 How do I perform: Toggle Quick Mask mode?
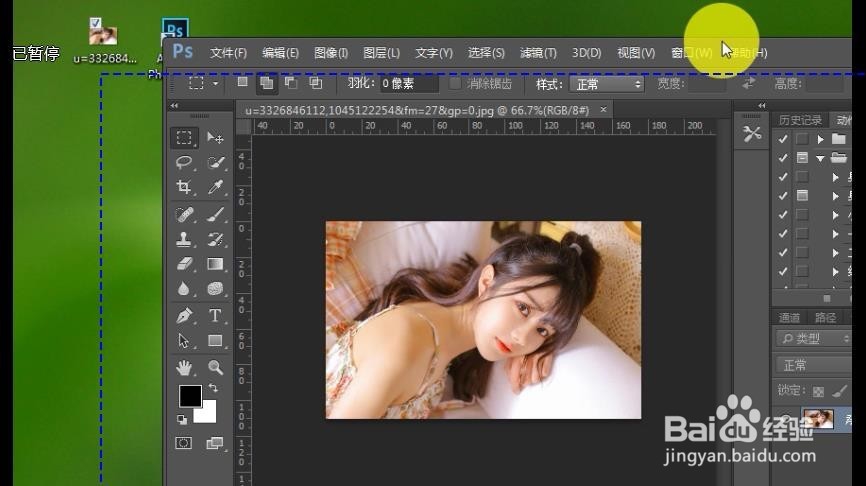(183, 443)
